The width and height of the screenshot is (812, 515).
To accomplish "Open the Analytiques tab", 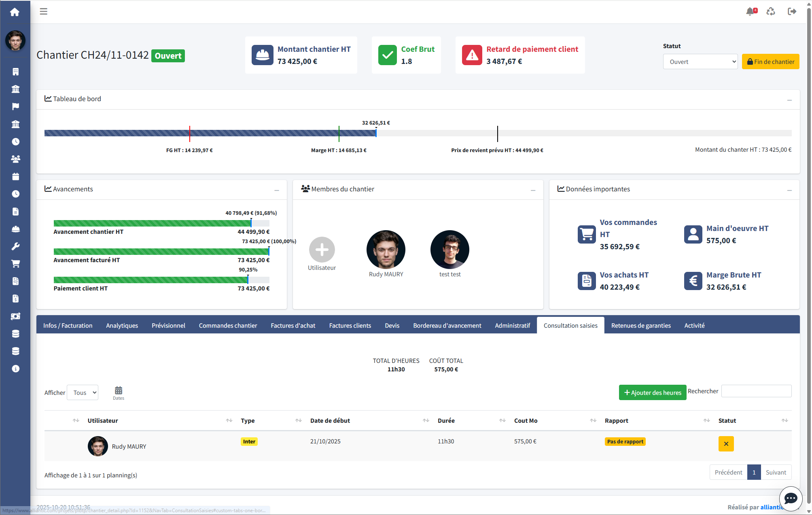I will [122, 326].
